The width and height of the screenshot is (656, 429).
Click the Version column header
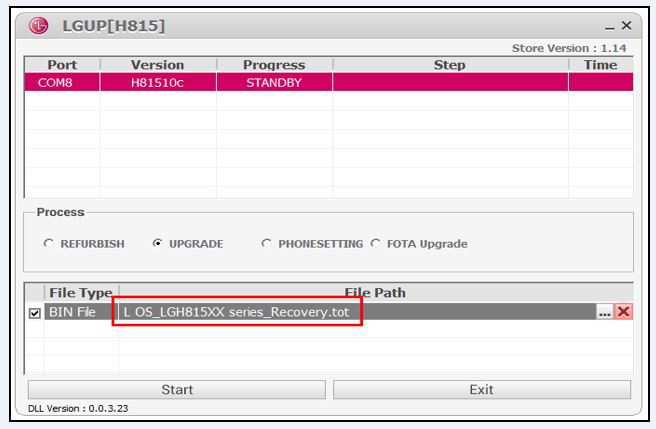pos(158,65)
